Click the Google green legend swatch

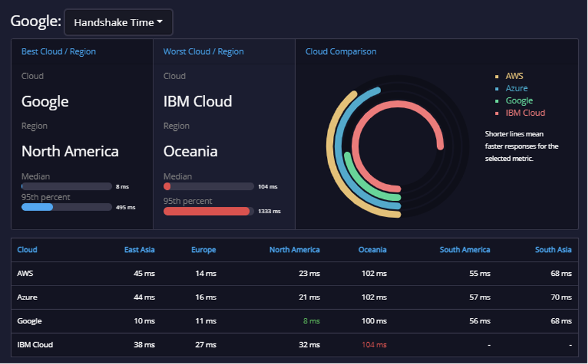click(x=497, y=101)
